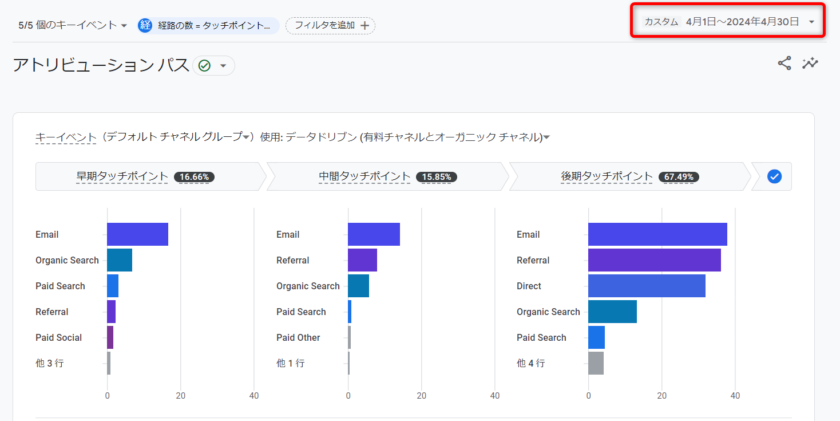Click the キーイベント underlined label
This screenshot has width=840, height=421.
(x=65, y=137)
